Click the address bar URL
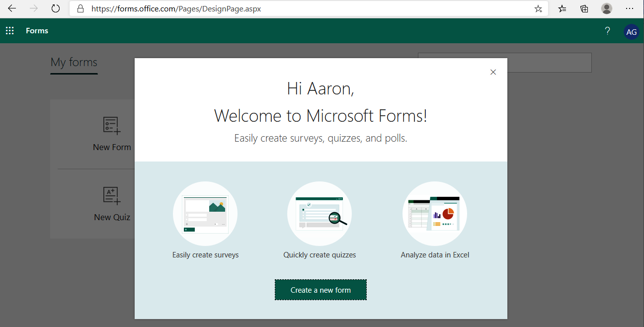Viewport: 644px width, 327px height. pyautogui.click(x=176, y=9)
